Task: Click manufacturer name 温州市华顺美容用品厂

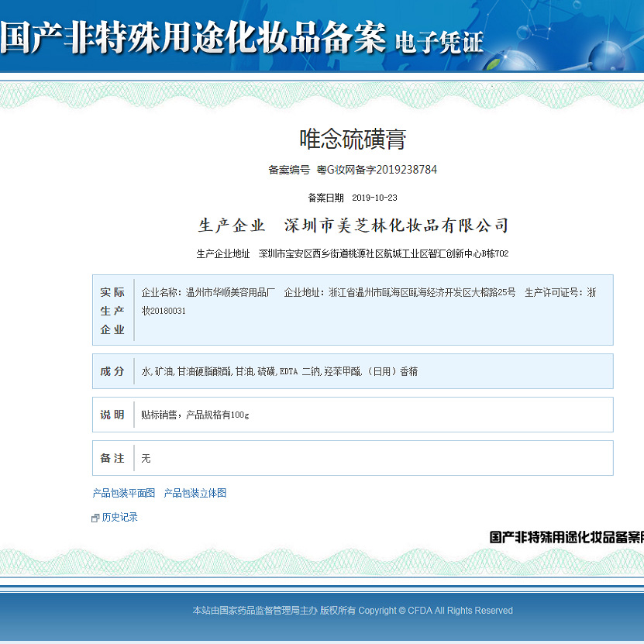Action: point(230,292)
